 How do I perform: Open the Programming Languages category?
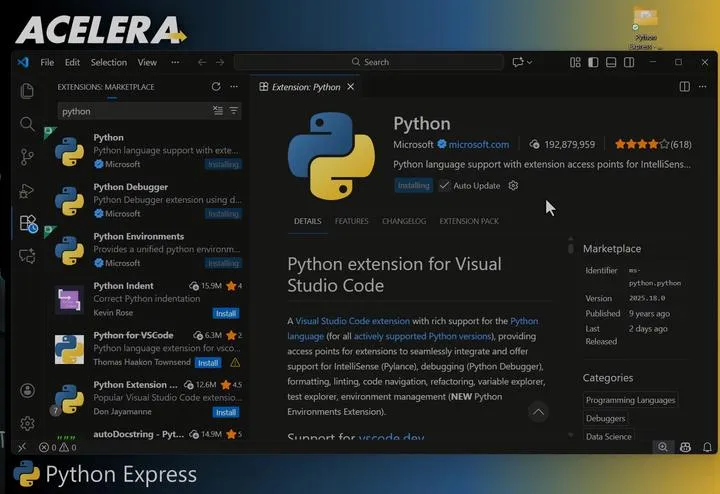[630, 400]
